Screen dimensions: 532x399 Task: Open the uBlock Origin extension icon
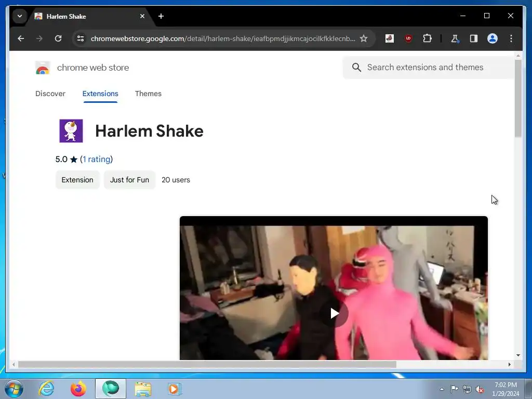click(x=408, y=38)
